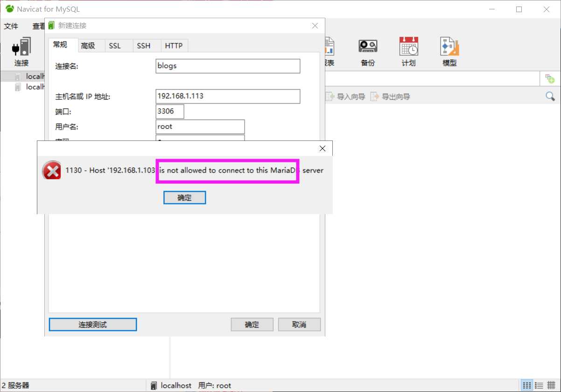Click the Navicat logo in title bar
Viewport: 561px width, 392px height.
pyautogui.click(x=9, y=9)
